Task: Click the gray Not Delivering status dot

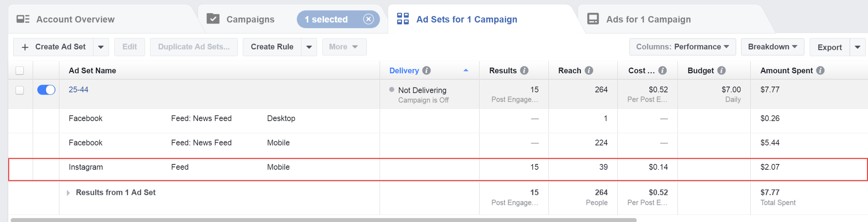Action: tap(392, 90)
